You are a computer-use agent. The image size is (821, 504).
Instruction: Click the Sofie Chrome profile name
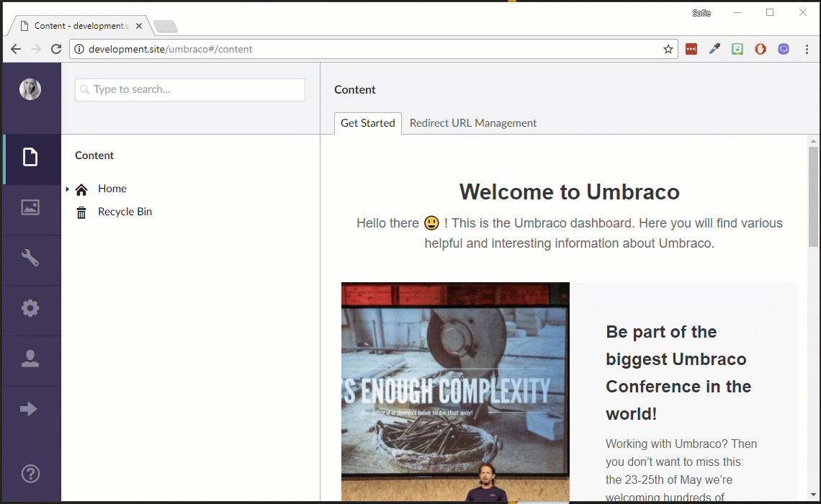click(701, 13)
